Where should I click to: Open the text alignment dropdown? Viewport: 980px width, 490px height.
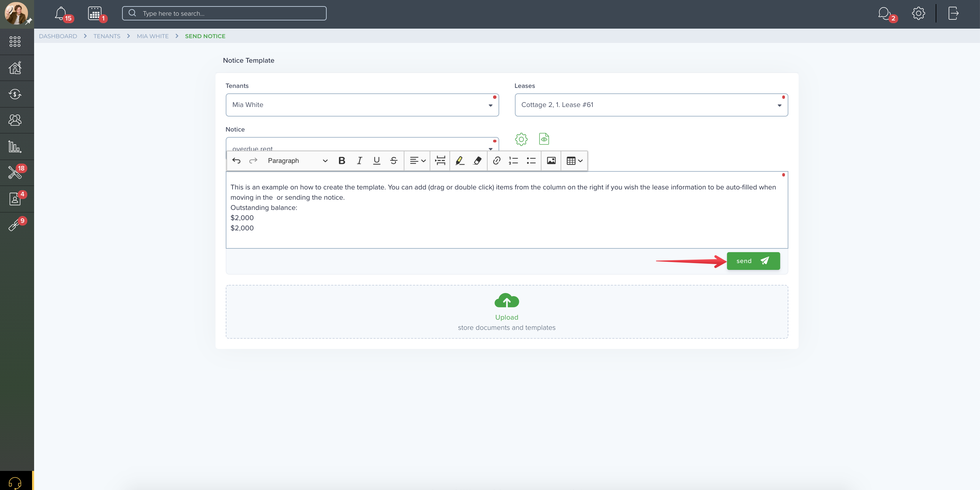[x=417, y=161]
